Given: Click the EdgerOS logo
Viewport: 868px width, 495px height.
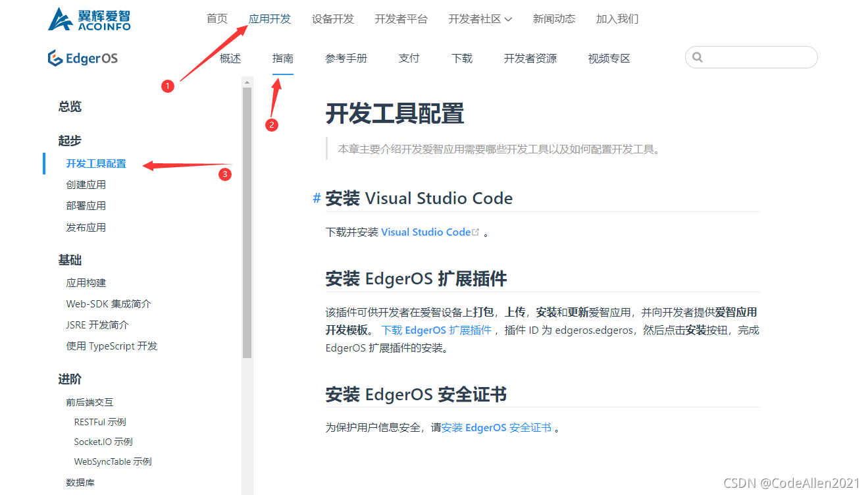Looking at the screenshot, I should [x=82, y=59].
